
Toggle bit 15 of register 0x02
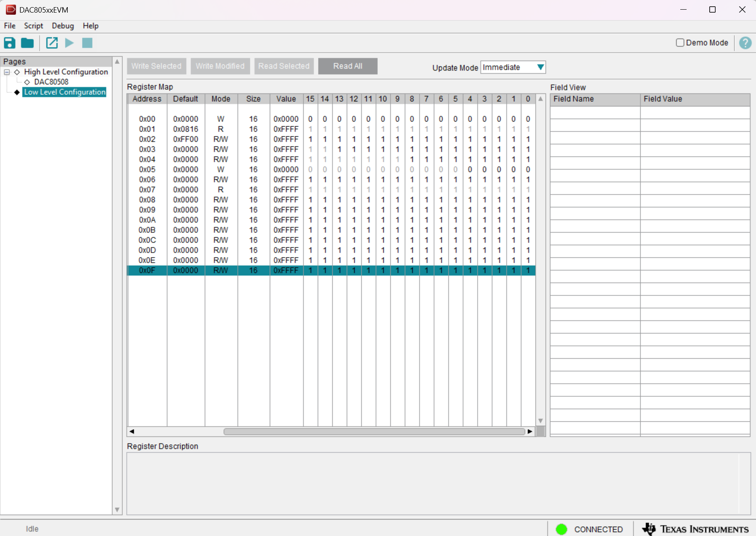click(310, 139)
